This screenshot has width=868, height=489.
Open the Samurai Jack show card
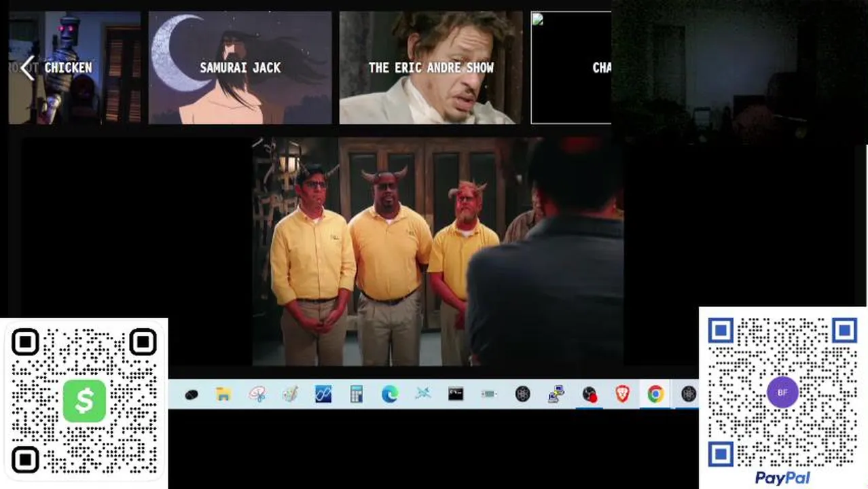point(240,67)
